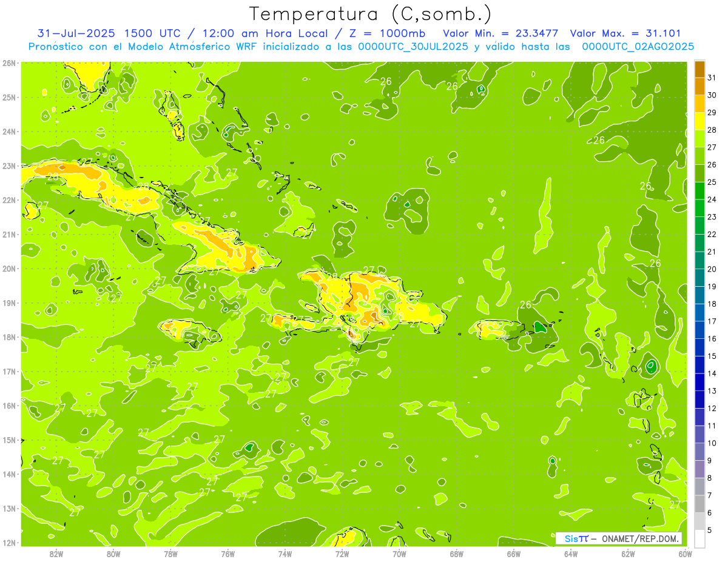Click the '0000UTC_02AGO2025' validity time
Image resolution: width=728 pixels, height=562 pixels.
click(x=638, y=47)
